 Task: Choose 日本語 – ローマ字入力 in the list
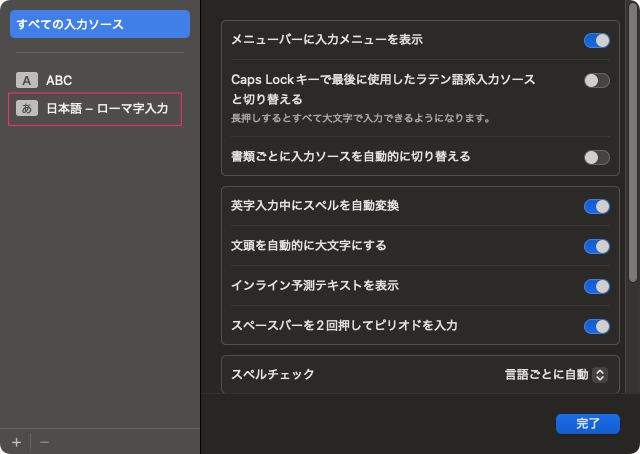click(x=107, y=108)
